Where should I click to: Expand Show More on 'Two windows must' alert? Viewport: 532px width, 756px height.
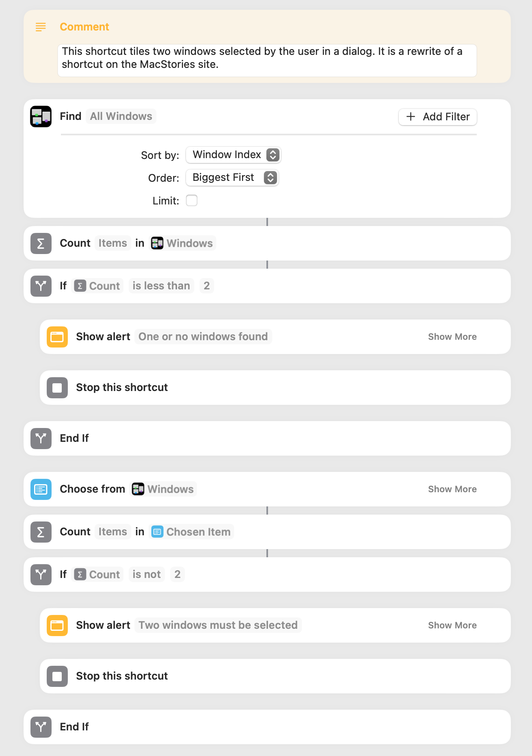pyautogui.click(x=452, y=625)
